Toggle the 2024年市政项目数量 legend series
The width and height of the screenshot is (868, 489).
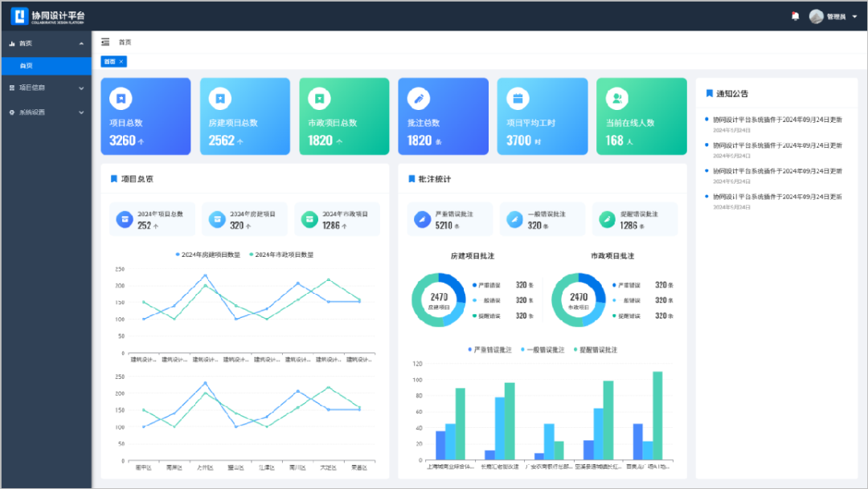tap(281, 255)
